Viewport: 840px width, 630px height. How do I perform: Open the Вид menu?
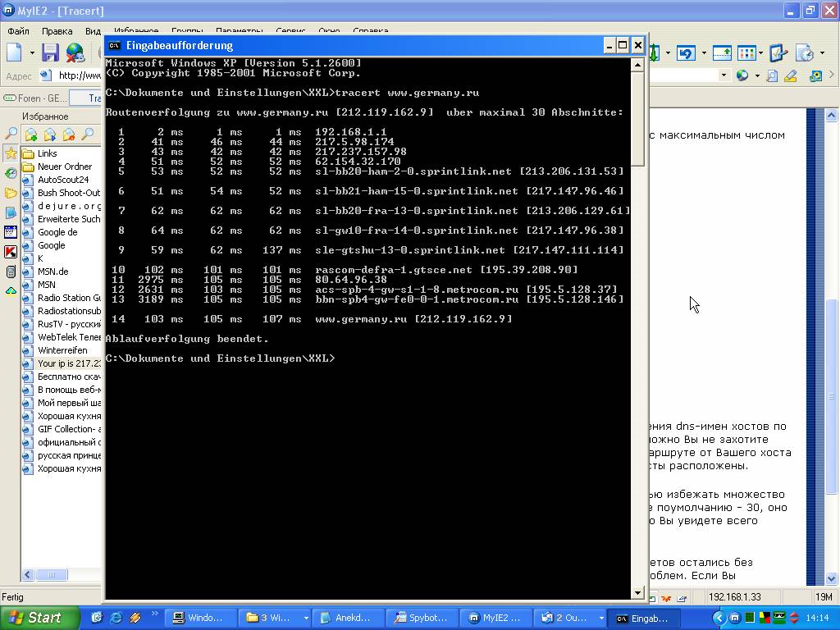tap(93, 31)
